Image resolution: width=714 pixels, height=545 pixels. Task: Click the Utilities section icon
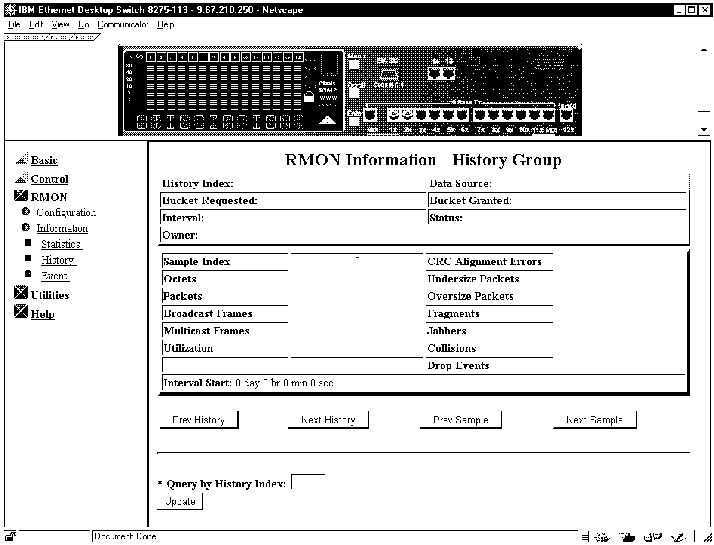22,295
